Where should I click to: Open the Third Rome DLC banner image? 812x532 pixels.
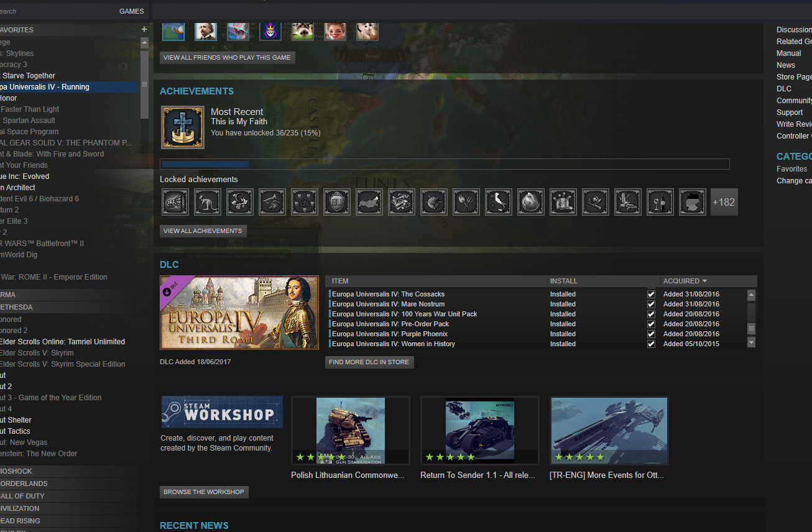[x=239, y=313]
